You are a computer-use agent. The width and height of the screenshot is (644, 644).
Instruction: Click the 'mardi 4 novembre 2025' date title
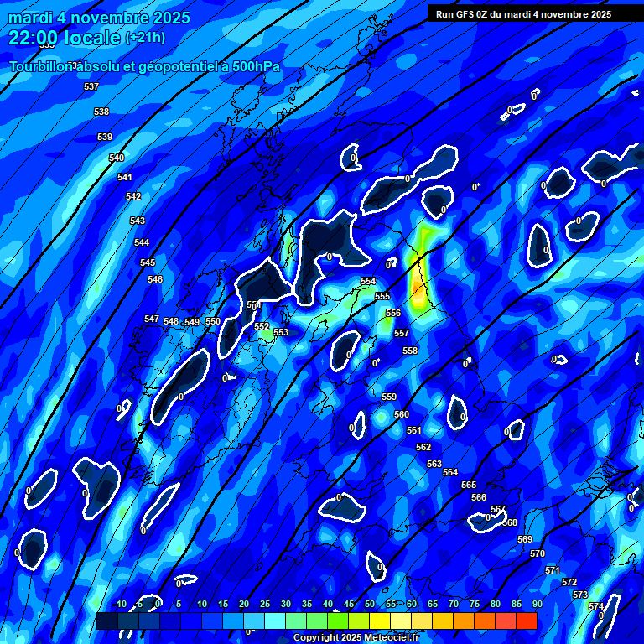click(x=99, y=18)
